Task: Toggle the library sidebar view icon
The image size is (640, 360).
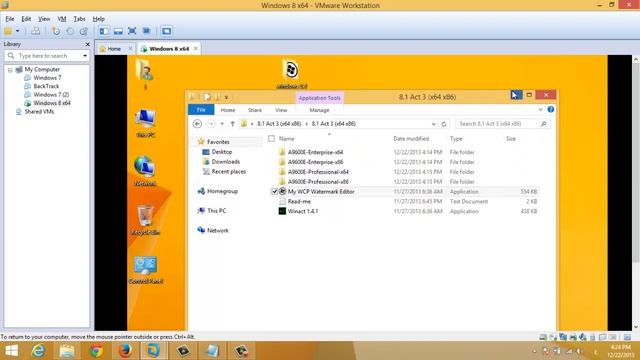Action: [x=104, y=31]
